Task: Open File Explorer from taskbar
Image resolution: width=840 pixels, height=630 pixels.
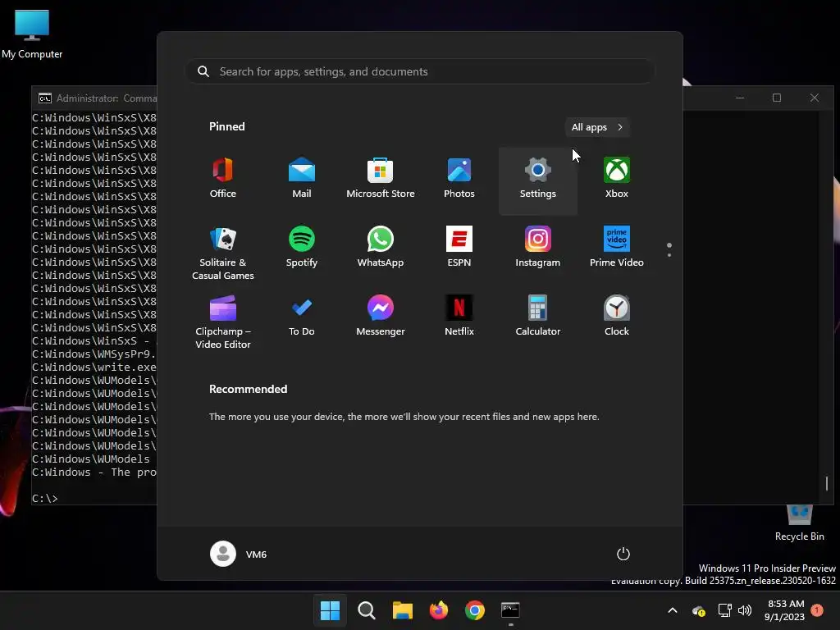Action: [x=402, y=610]
